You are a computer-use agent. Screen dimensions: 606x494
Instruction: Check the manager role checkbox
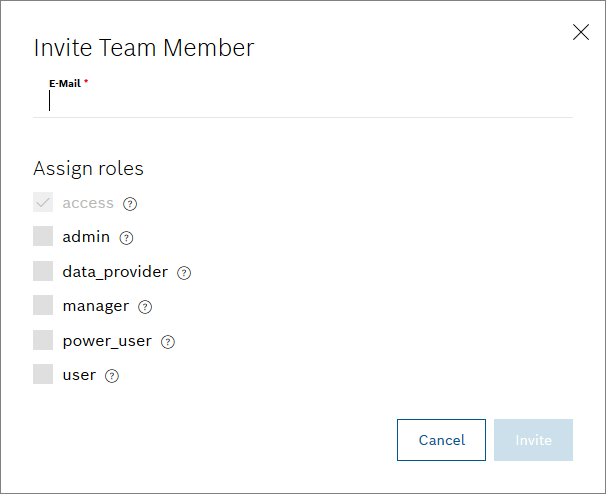click(x=43, y=306)
